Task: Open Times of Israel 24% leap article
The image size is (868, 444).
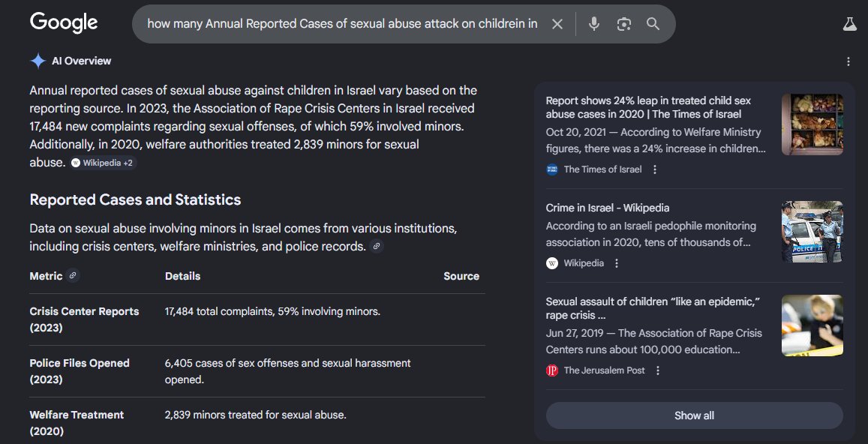Action: pyautogui.click(x=650, y=107)
